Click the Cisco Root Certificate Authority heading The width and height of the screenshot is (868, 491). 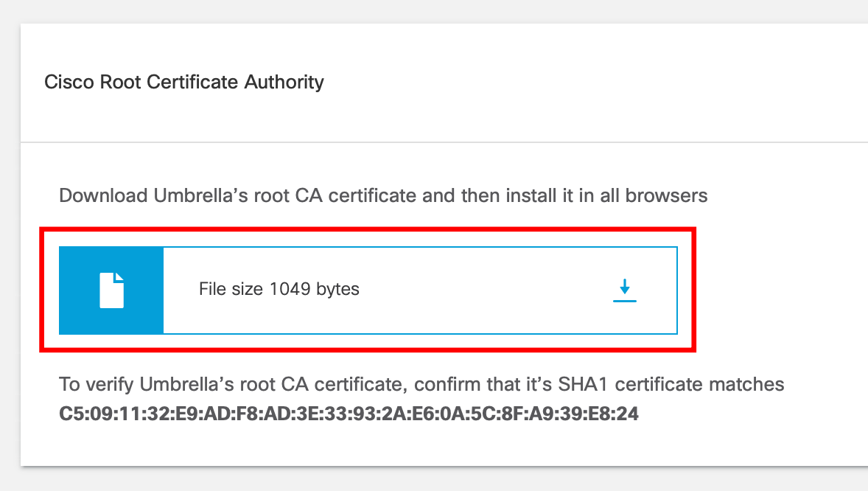click(x=183, y=82)
